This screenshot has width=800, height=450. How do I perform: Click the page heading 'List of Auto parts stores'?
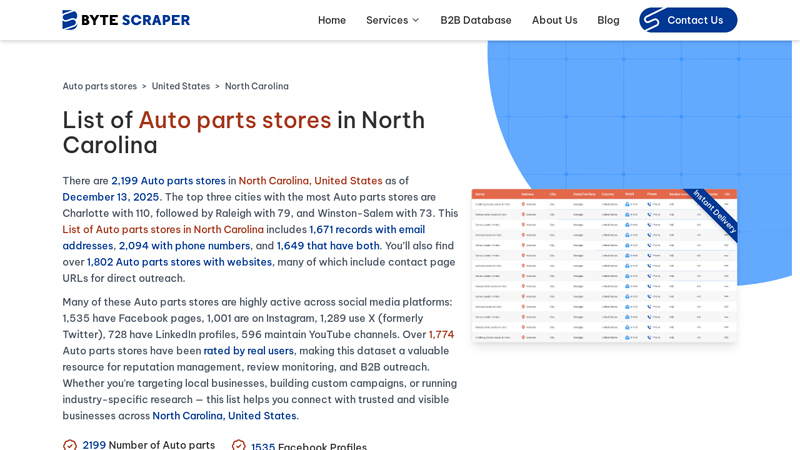coord(244,133)
